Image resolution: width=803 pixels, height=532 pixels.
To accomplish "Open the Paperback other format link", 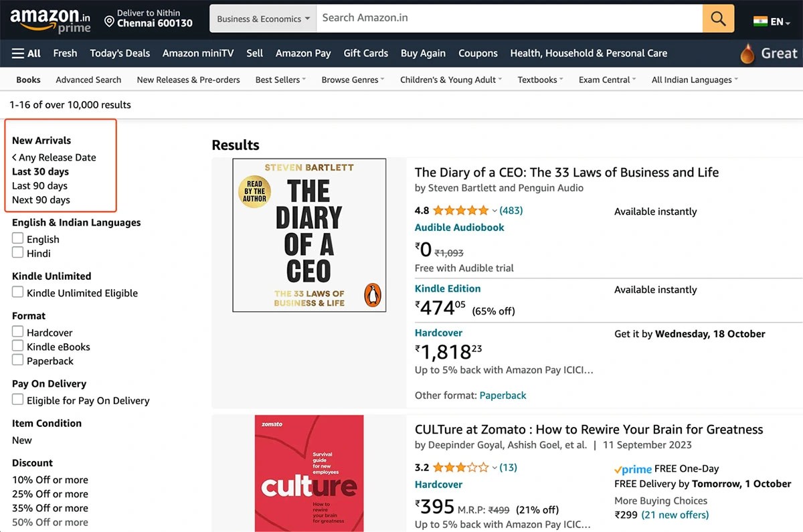I will tap(503, 395).
